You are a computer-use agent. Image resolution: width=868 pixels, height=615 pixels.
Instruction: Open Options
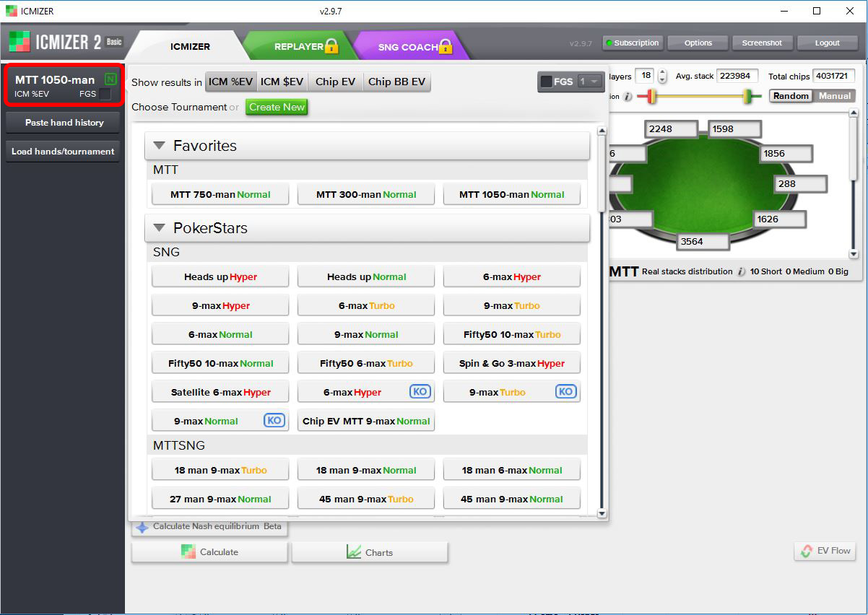[x=698, y=43]
